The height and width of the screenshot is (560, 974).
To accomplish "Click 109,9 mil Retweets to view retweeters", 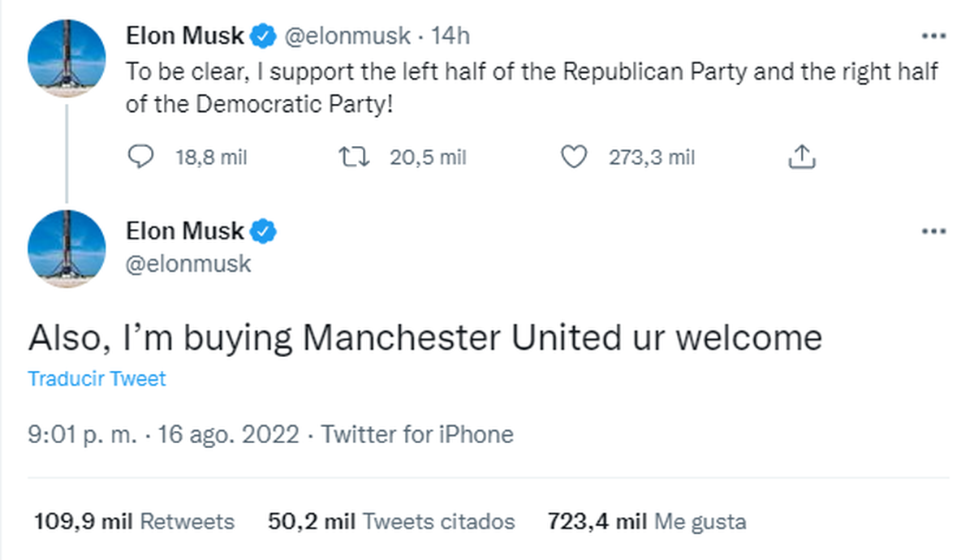I will click(132, 522).
